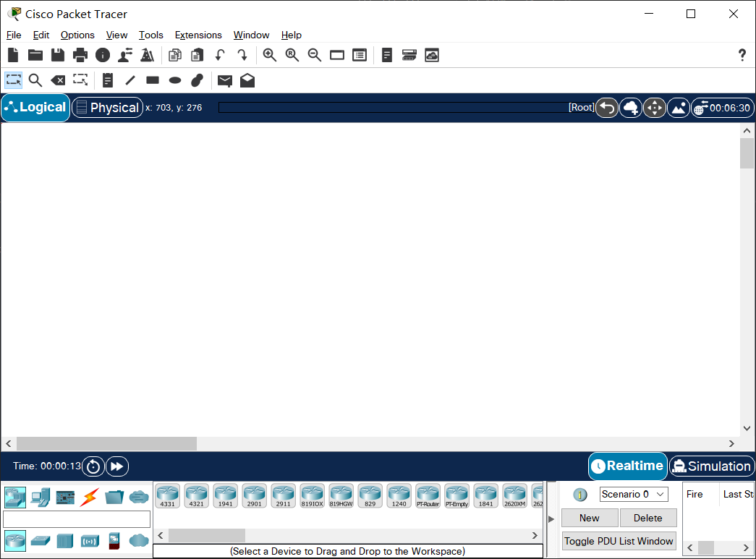Draw a freeform shape
756x559 pixels.
tap(198, 80)
